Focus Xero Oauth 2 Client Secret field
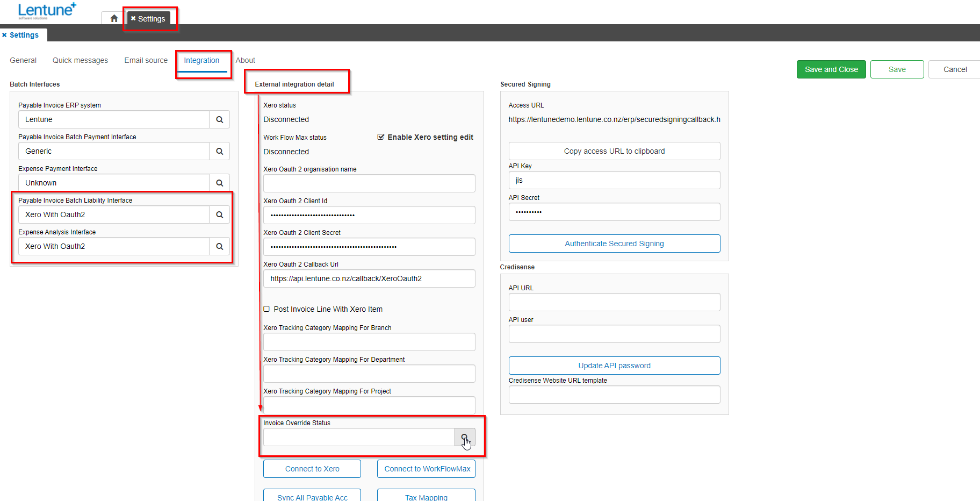Viewport: 980px width, 501px height. point(369,247)
